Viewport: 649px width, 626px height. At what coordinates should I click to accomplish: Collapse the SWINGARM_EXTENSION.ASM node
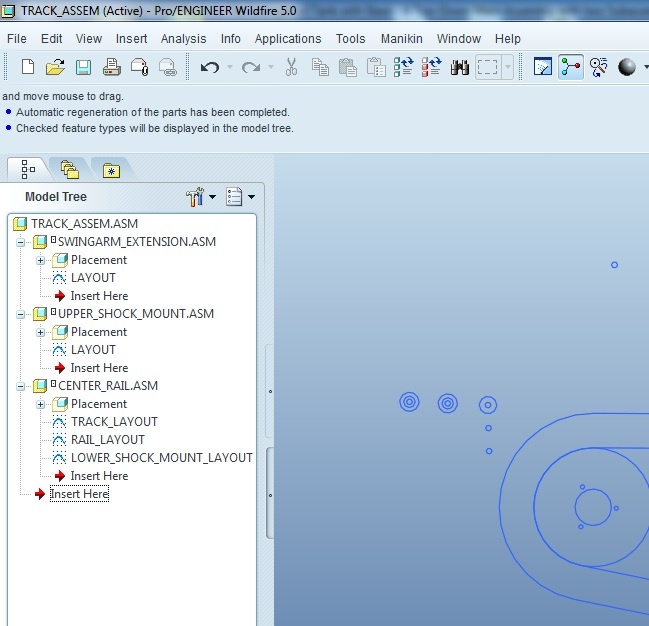20,242
